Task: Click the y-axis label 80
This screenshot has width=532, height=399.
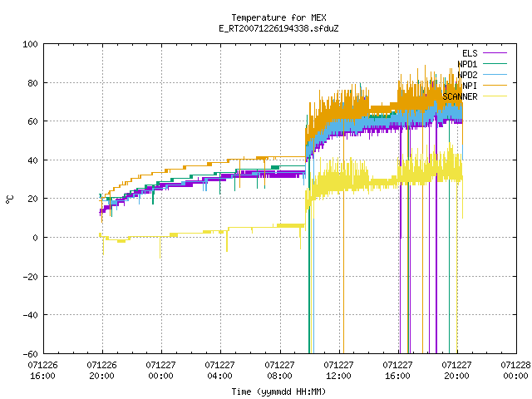Action: click(32, 83)
